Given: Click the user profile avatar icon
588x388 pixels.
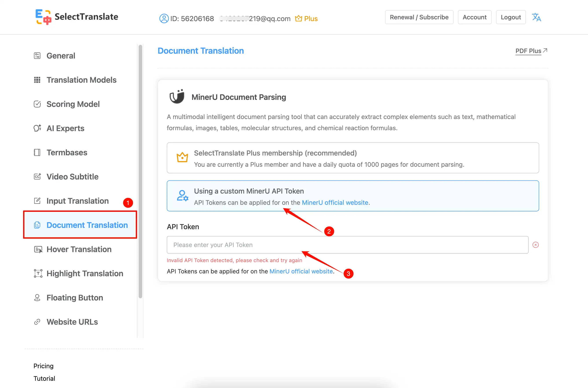Looking at the screenshot, I should click(x=164, y=18).
